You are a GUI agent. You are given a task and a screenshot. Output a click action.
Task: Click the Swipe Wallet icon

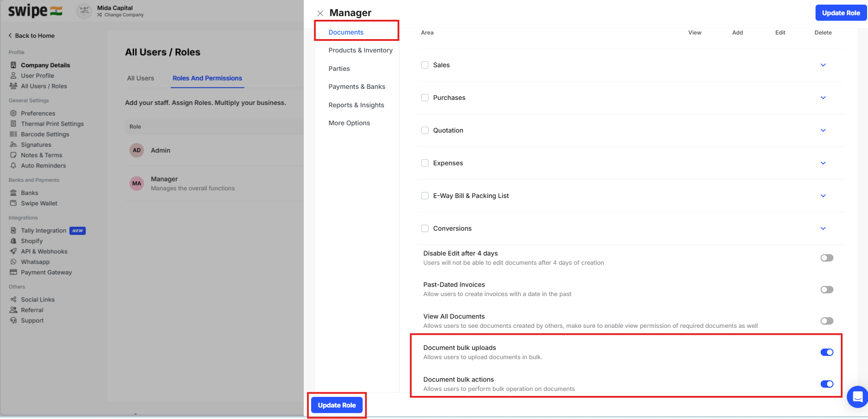click(x=13, y=203)
